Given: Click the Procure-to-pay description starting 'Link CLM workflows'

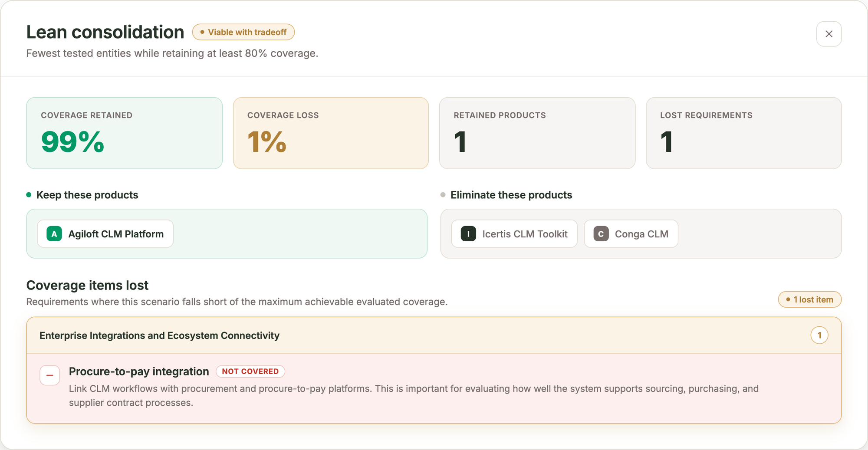Looking at the screenshot, I should coord(414,395).
